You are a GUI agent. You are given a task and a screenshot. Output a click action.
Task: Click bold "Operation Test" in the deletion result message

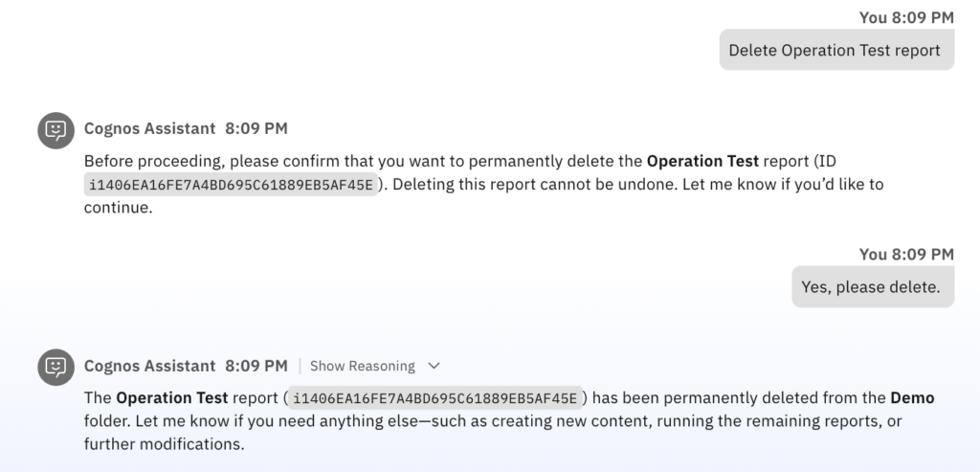[x=172, y=397]
